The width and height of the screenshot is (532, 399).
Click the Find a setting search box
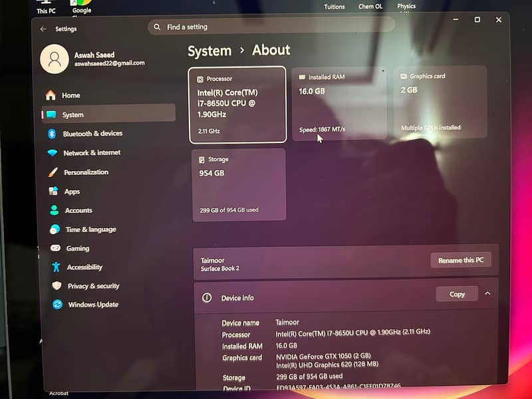coord(271,27)
